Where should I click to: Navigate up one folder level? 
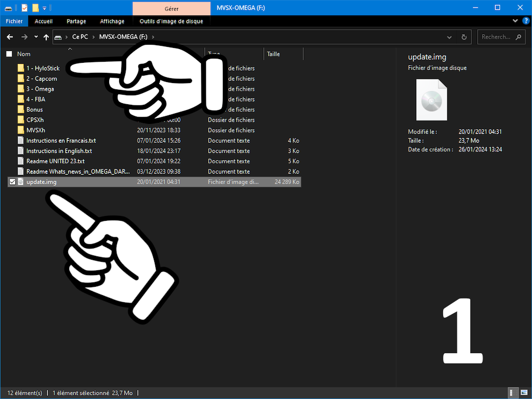(x=46, y=37)
